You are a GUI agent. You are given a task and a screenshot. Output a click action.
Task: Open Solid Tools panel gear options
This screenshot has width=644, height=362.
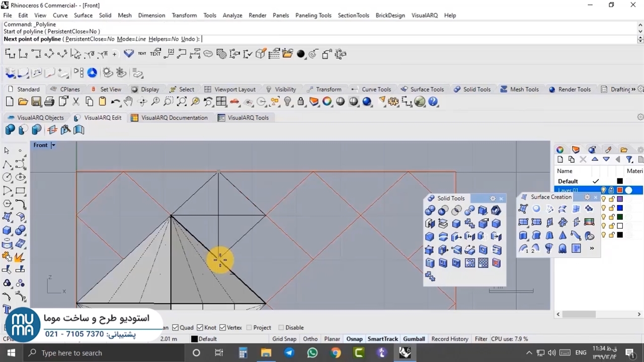(x=493, y=199)
